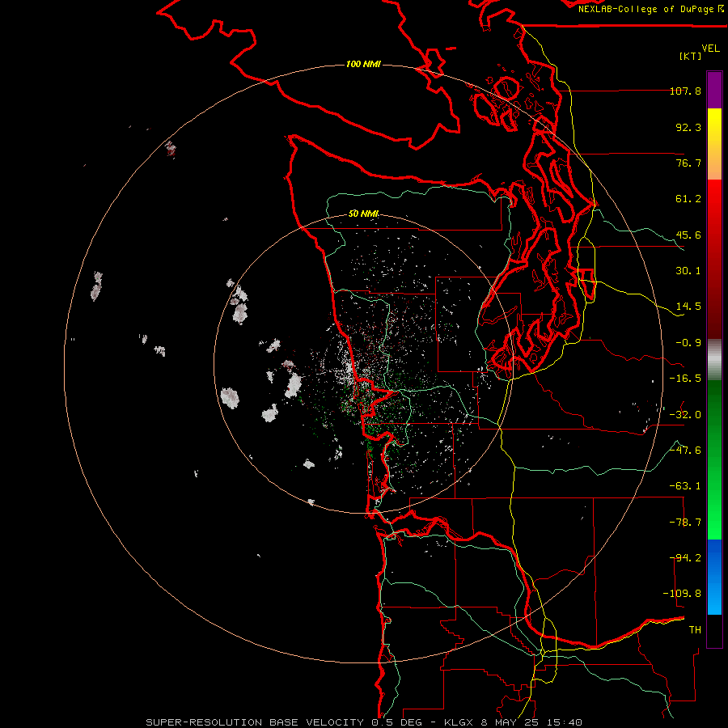This screenshot has height=728, width=728.
Task: Click the -32.0 velocity scale value
Action: tap(685, 415)
